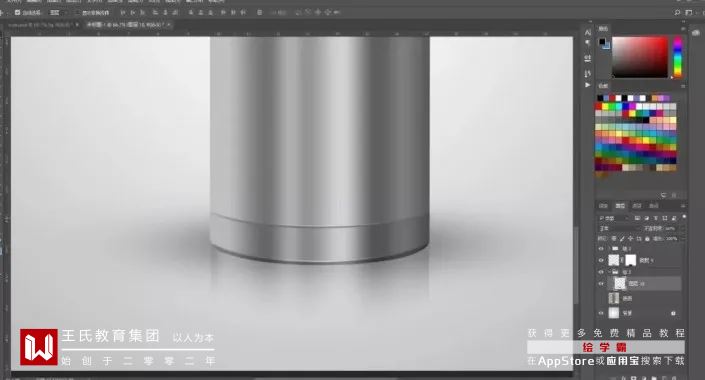Open the layer filter type dropdown

click(614, 218)
